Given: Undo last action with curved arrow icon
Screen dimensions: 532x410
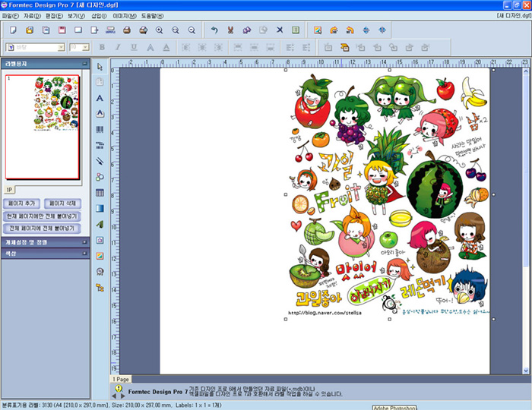Looking at the screenshot, I should [214, 30].
